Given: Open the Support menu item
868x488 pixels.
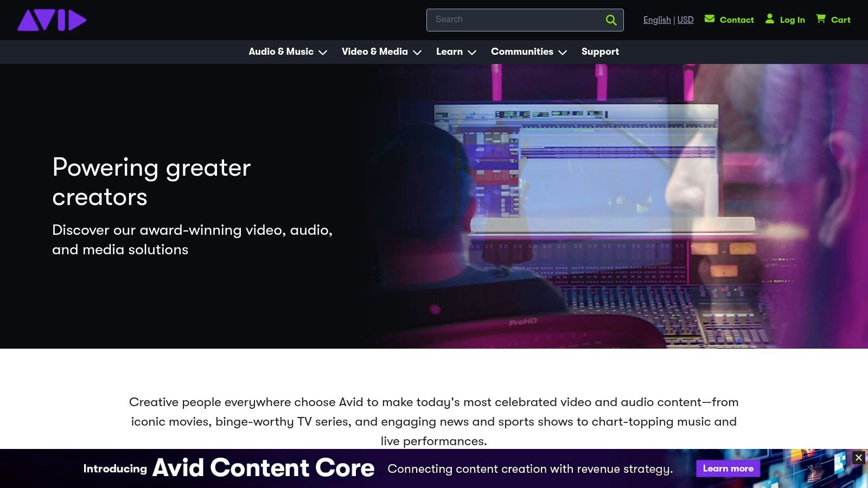Looking at the screenshot, I should (600, 52).
